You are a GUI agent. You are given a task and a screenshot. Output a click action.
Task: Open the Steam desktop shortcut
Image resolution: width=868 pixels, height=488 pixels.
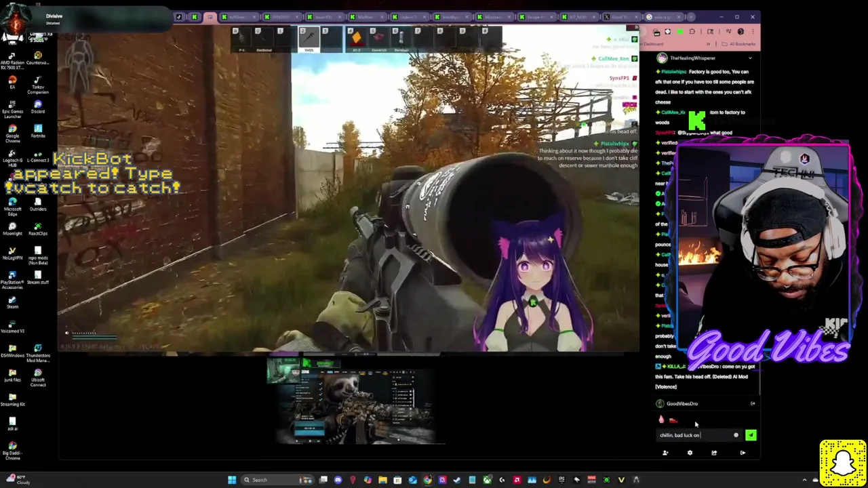click(12, 303)
